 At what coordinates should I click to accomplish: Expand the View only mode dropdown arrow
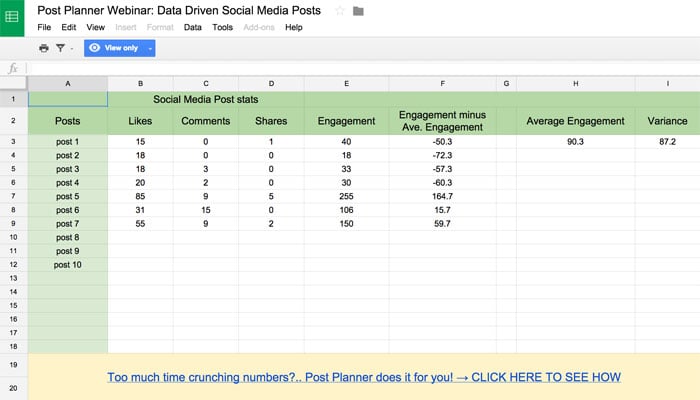[x=150, y=48]
